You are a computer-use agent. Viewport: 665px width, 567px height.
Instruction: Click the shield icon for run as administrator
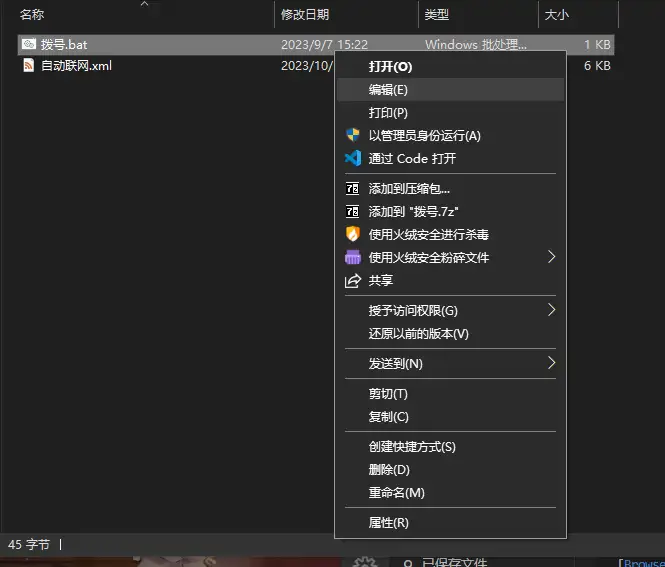click(x=352, y=135)
